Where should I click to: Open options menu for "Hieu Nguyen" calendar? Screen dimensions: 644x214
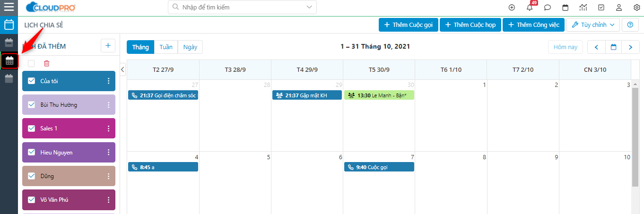pyautogui.click(x=108, y=152)
